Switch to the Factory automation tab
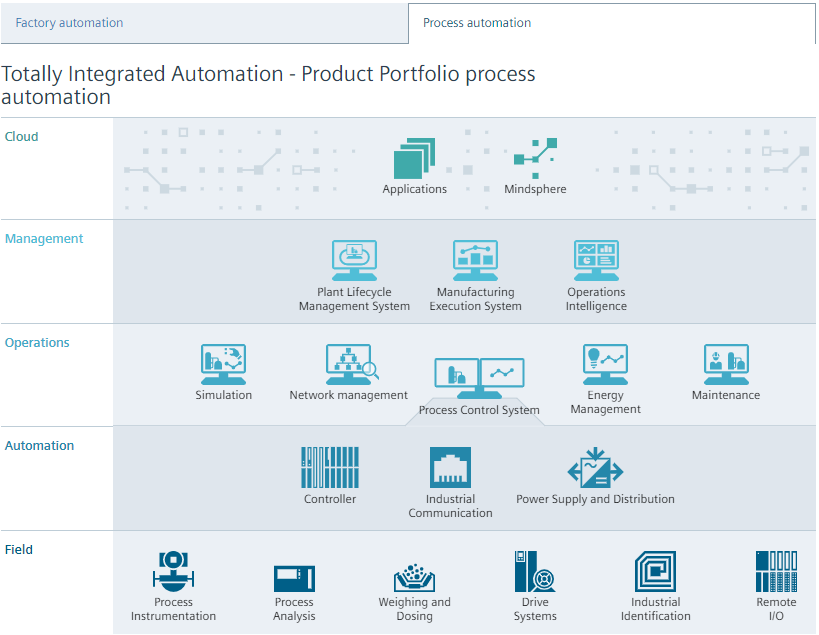The image size is (819, 635). [x=70, y=23]
